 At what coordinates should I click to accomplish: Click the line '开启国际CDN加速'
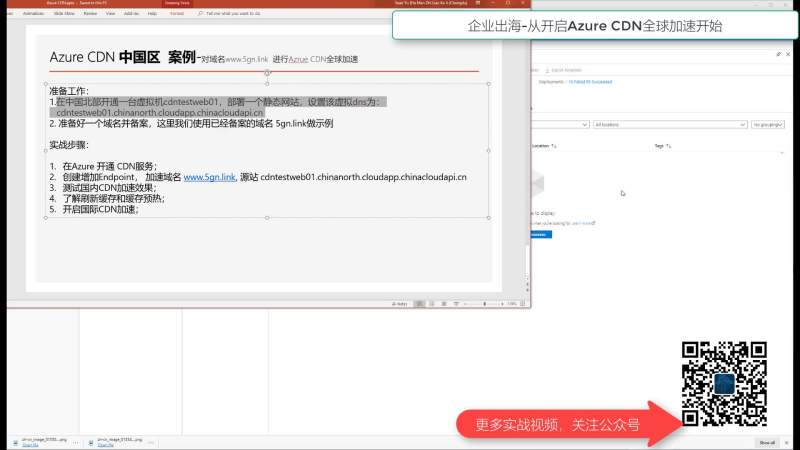pos(100,209)
